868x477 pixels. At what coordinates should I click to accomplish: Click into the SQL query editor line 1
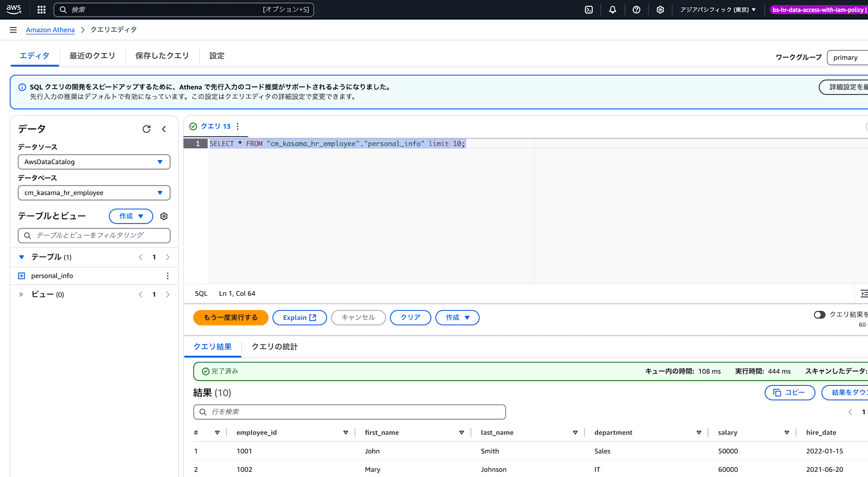(x=337, y=144)
